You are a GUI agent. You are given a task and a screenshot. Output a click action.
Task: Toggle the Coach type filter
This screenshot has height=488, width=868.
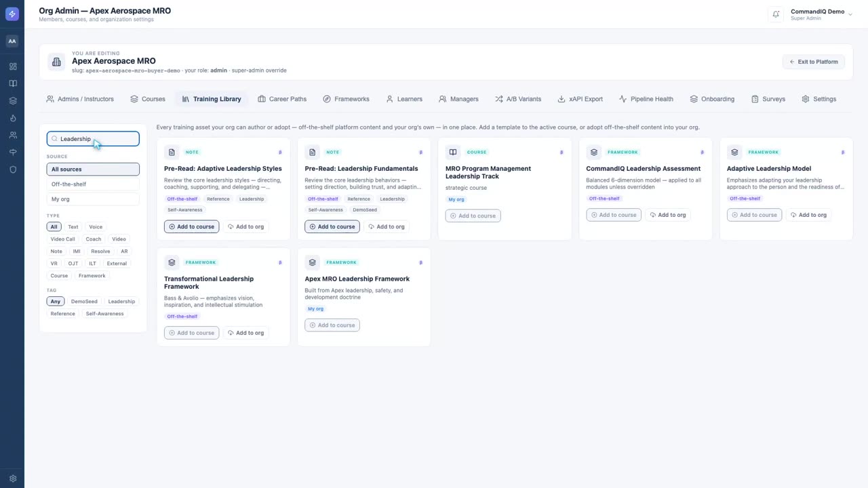pos(94,239)
